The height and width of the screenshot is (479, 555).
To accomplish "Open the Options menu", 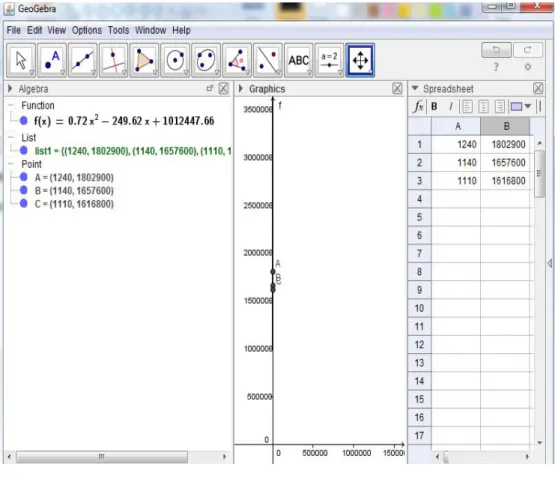I will 87,30.
